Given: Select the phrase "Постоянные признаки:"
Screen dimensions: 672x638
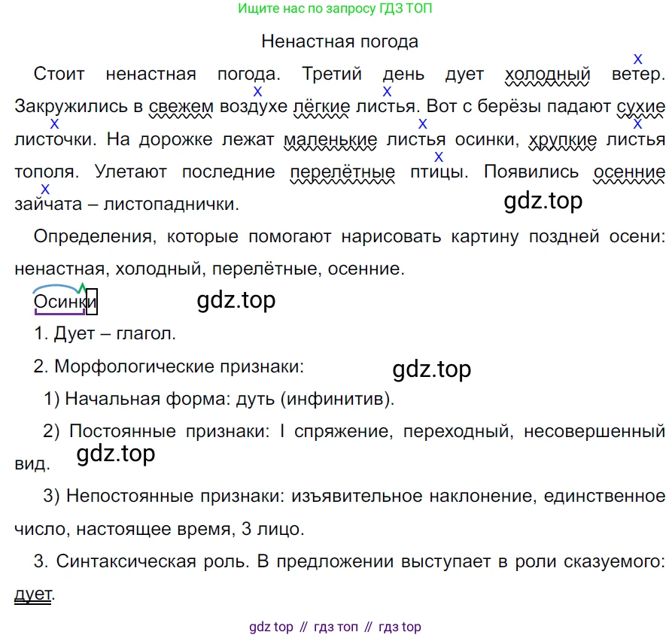Looking at the screenshot, I should click(x=170, y=431).
